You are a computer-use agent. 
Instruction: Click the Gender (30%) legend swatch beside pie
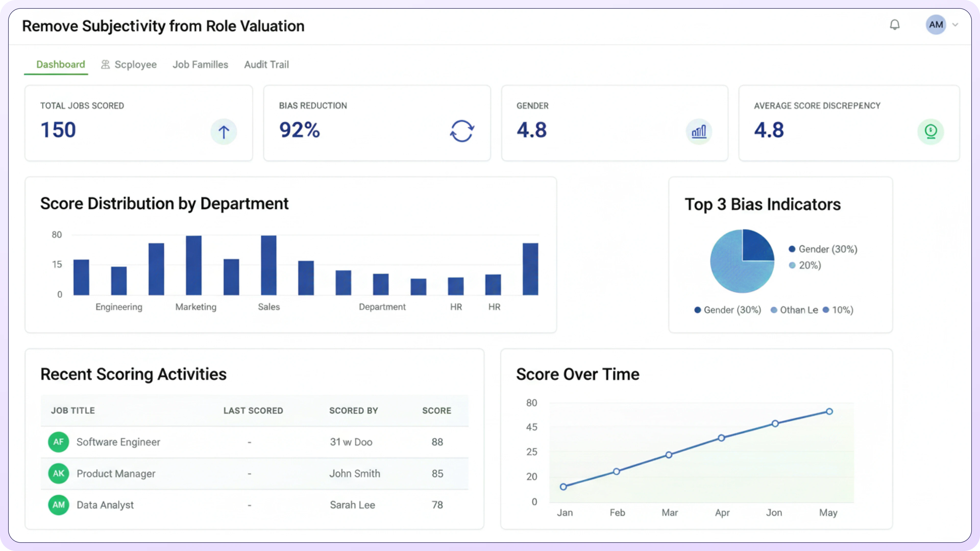(x=792, y=249)
